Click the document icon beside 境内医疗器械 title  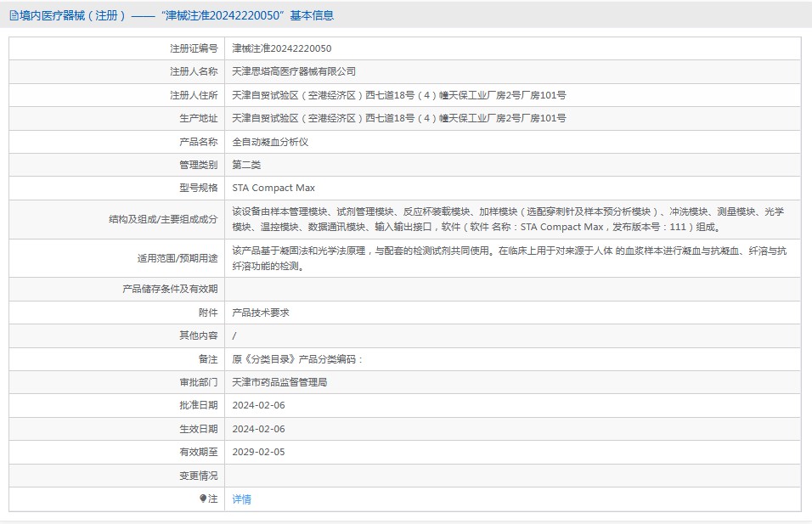(14, 15)
